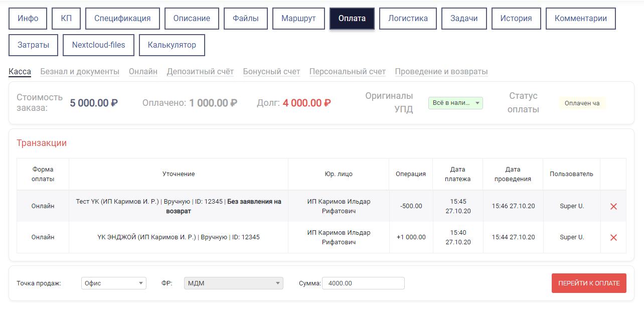Switch to the Комментарии tab

click(x=581, y=19)
